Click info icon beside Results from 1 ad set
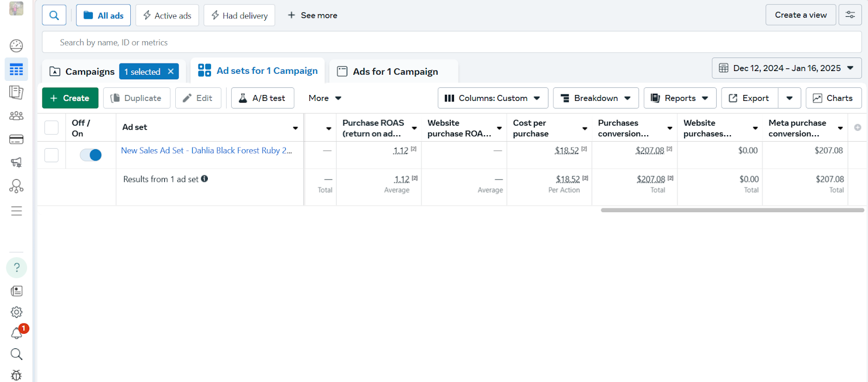This screenshot has height=382, width=868. click(x=205, y=179)
